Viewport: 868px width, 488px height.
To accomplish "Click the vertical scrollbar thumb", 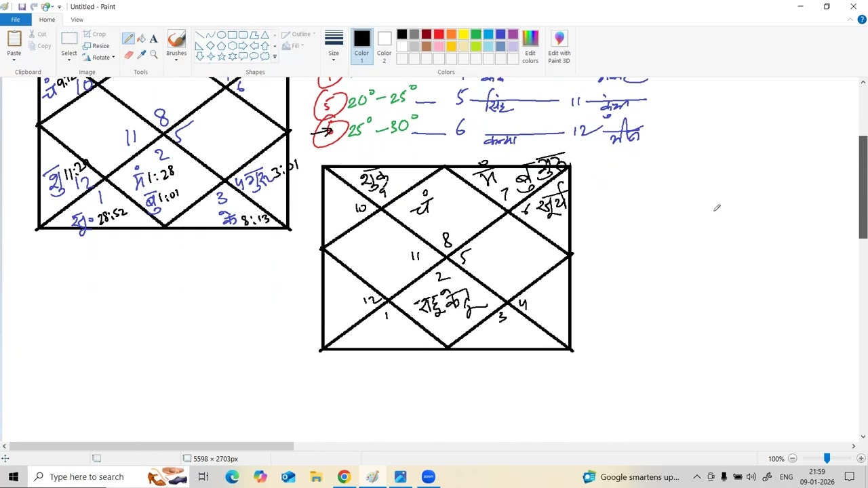I will point(863,187).
